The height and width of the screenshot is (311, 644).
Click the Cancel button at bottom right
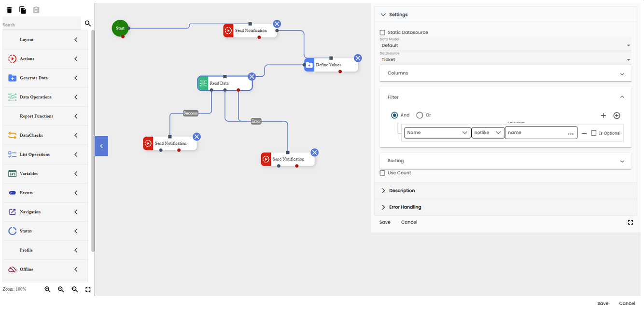point(627,303)
